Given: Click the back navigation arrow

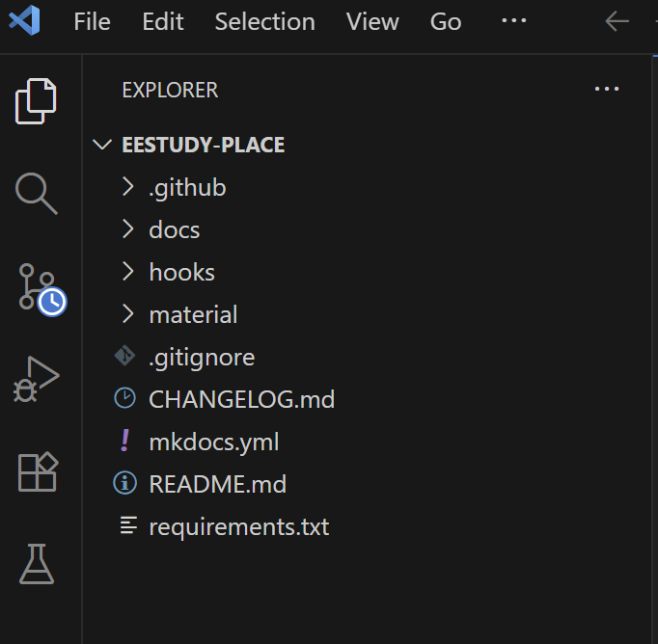Looking at the screenshot, I should point(617,21).
